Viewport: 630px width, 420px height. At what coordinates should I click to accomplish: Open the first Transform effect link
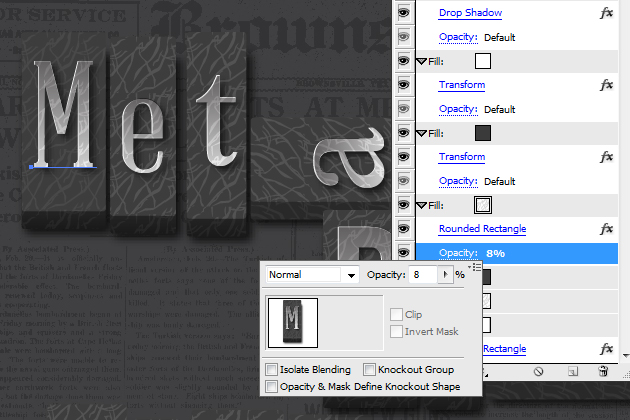pyautogui.click(x=462, y=85)
